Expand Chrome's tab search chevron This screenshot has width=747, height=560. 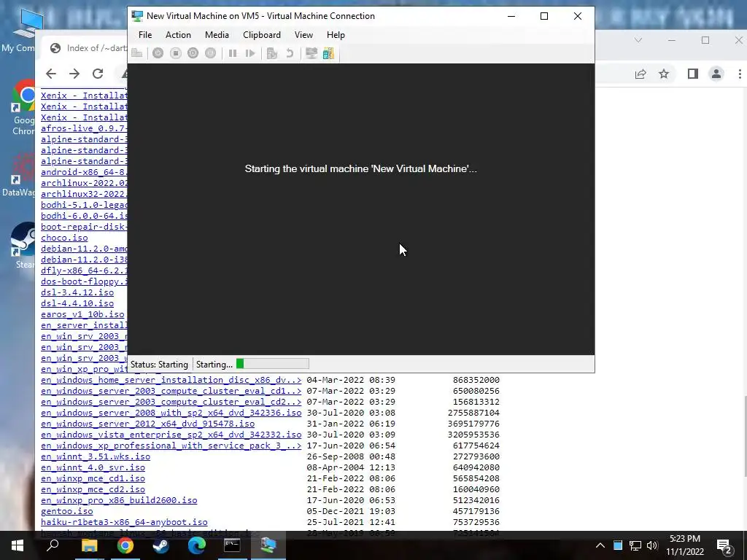(x=638, y=40)
